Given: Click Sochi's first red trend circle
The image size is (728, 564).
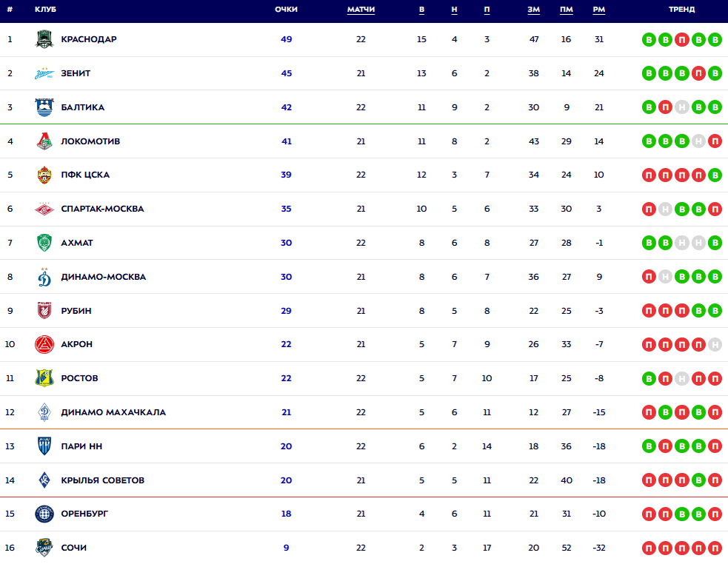Looking at the screenshot, I should [x=649, y=548].
